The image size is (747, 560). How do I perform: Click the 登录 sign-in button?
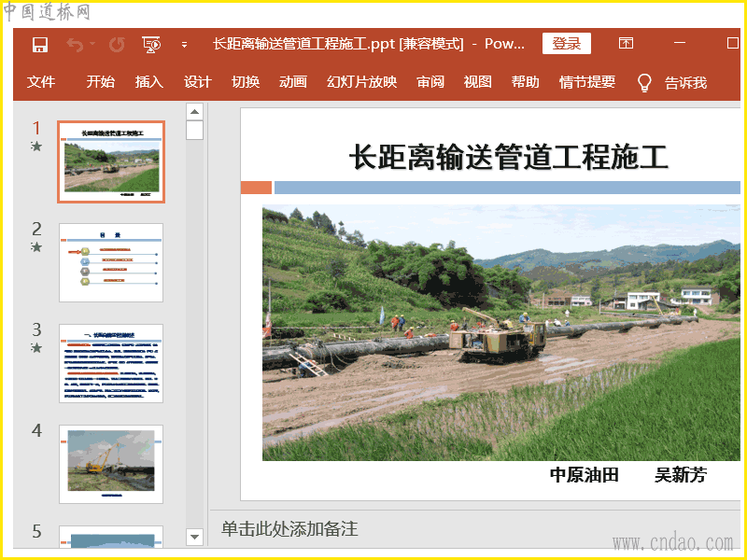(x=567, y=43)
